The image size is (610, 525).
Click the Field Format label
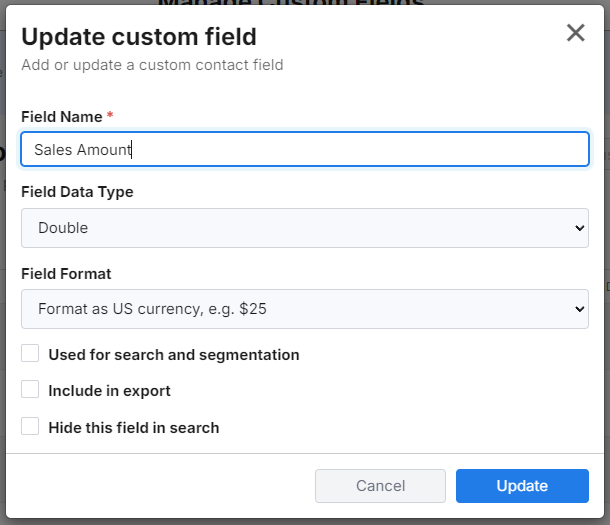click(66, 273)
